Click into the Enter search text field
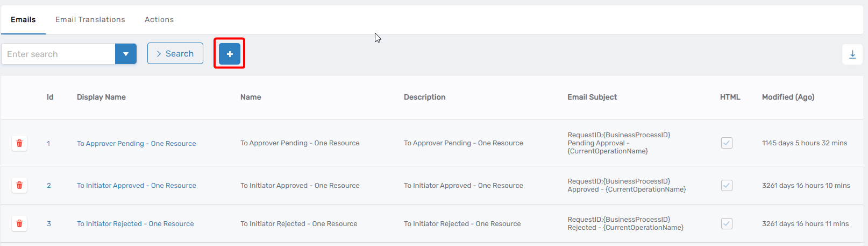The image size is (868, 246). [58, 54]
